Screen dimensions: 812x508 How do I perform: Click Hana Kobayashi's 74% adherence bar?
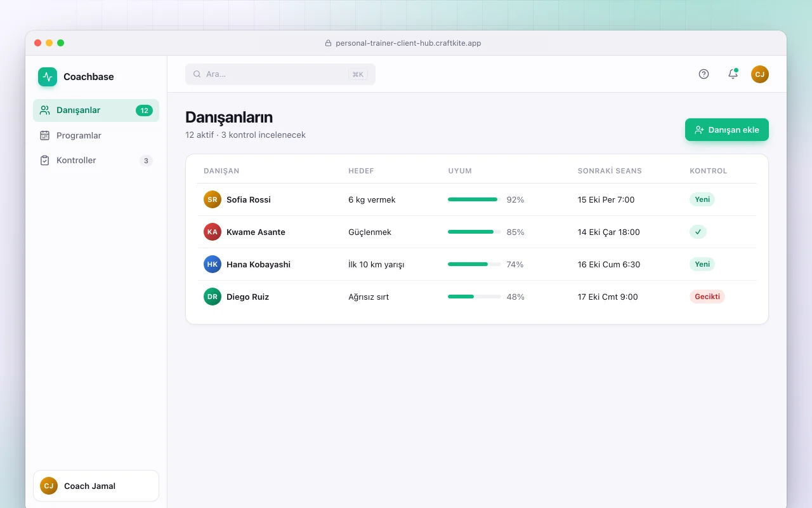pos(475,264)
